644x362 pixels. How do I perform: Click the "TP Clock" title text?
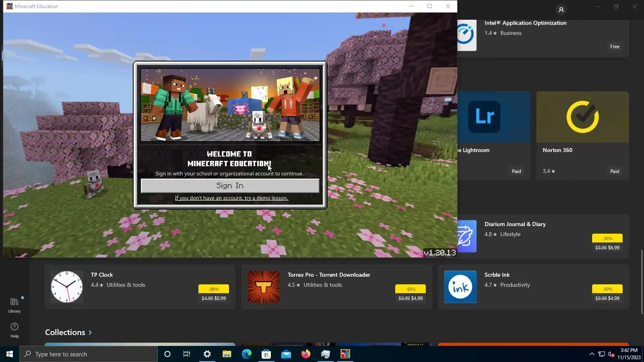(x=102, y=275)
